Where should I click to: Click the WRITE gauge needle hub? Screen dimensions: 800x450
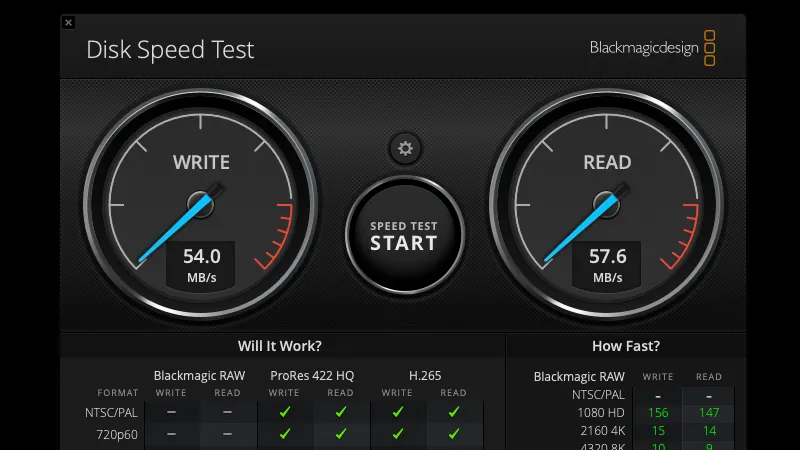(x=201, y=205)
